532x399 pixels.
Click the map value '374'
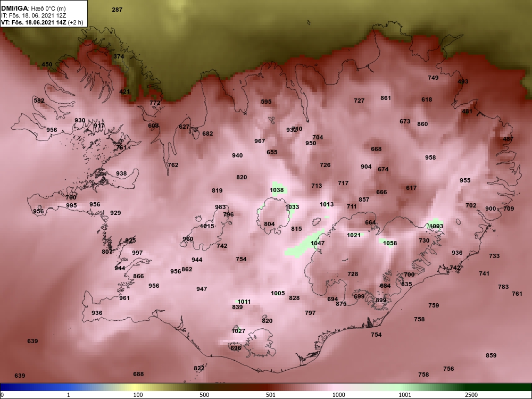119,56
